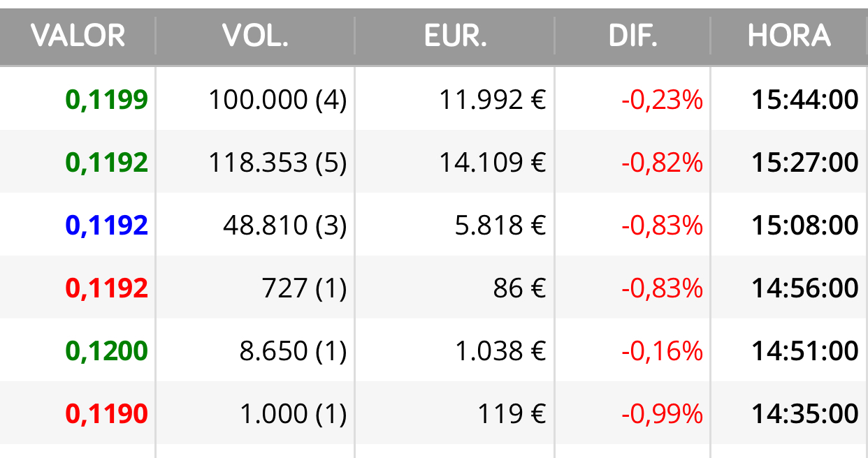
Task: Select the green 0,1199 value
Action: (107, 100)
